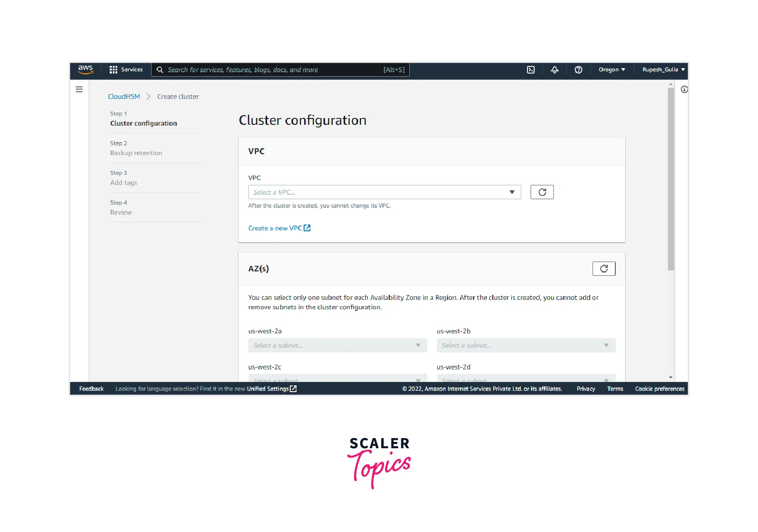Open the info panel icon

[684, 90]
